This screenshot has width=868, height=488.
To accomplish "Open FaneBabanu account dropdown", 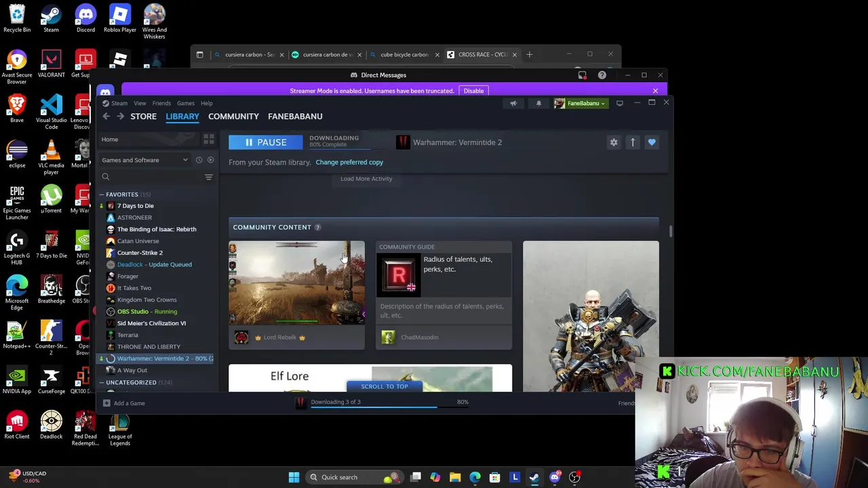I will pyautogui.click(x=580, y=104).
